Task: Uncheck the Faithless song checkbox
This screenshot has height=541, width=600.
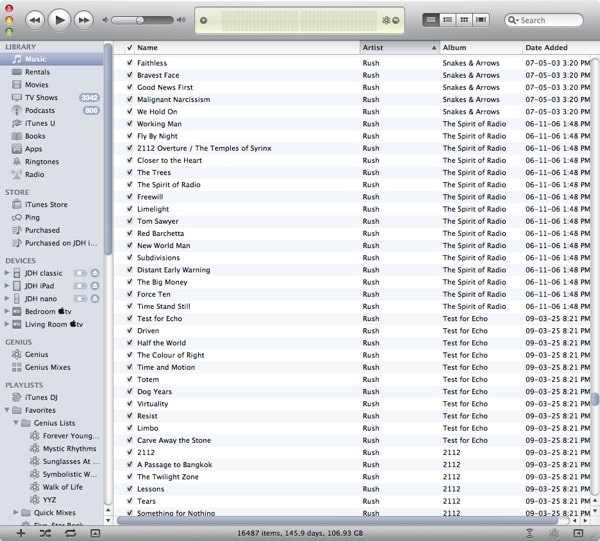Action: click(x=130, y=62)
